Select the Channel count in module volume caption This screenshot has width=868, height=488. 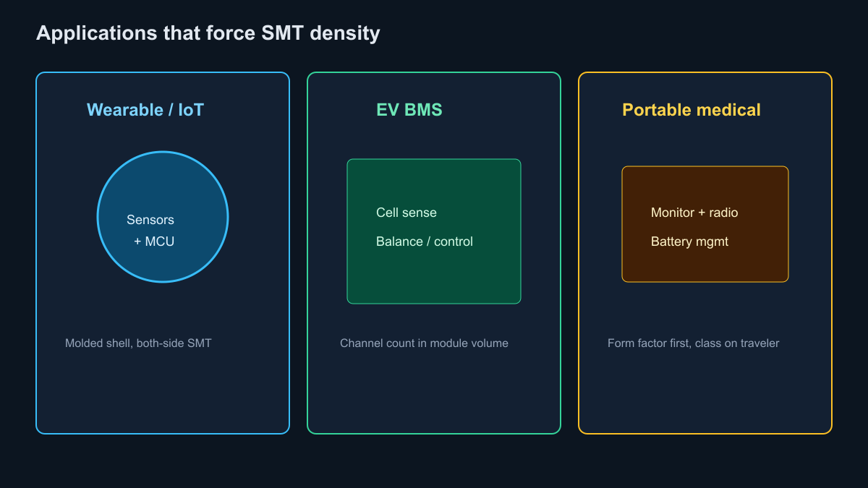[x=424, y=343]
